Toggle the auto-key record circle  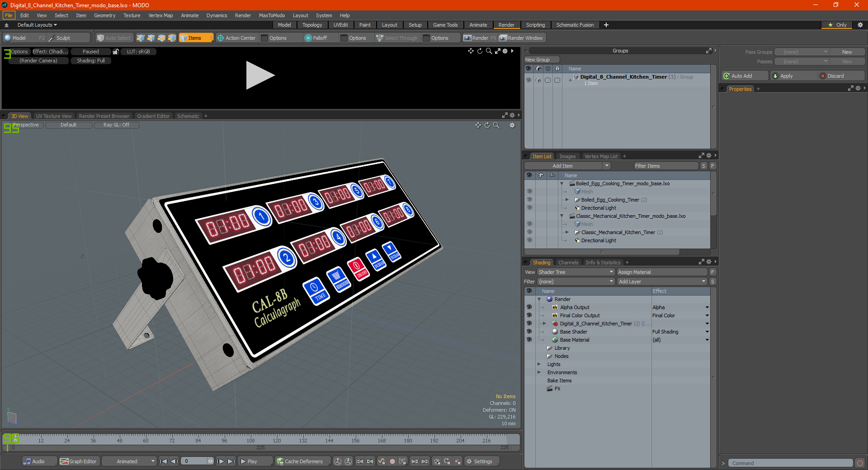click(392, 461)
